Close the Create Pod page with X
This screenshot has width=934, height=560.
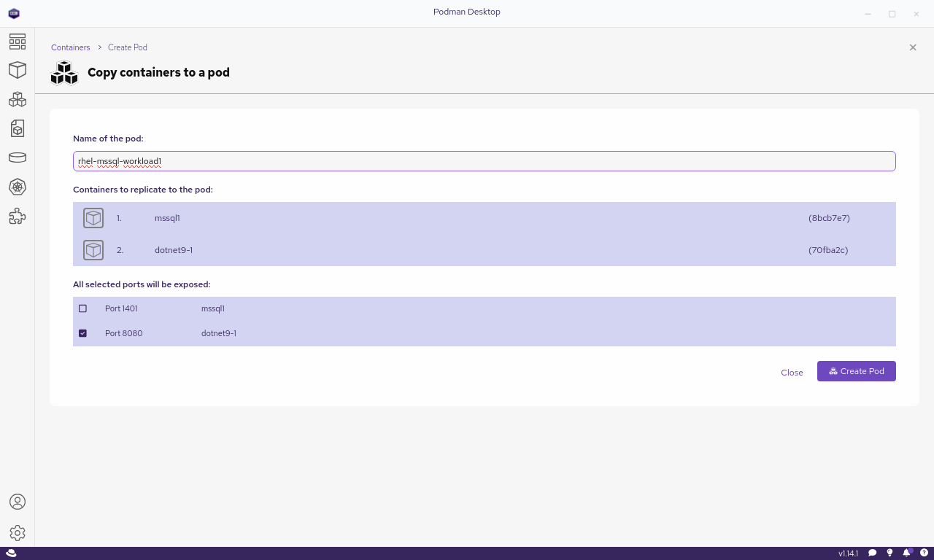913,47
